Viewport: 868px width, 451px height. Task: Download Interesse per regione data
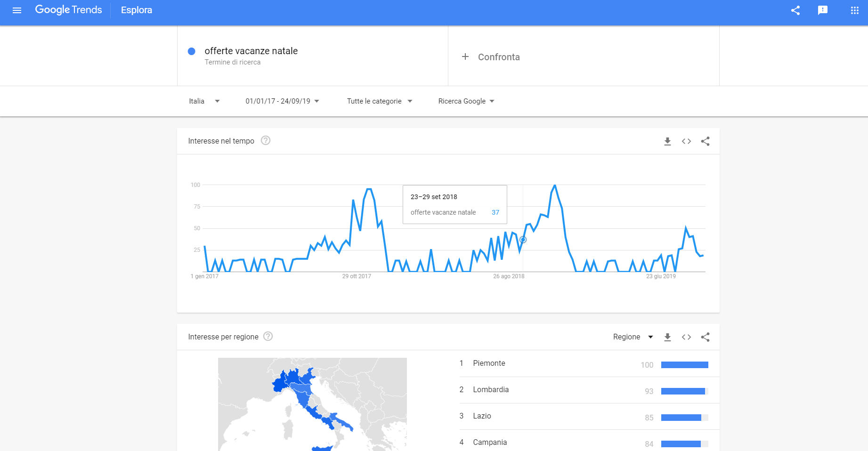667,337
